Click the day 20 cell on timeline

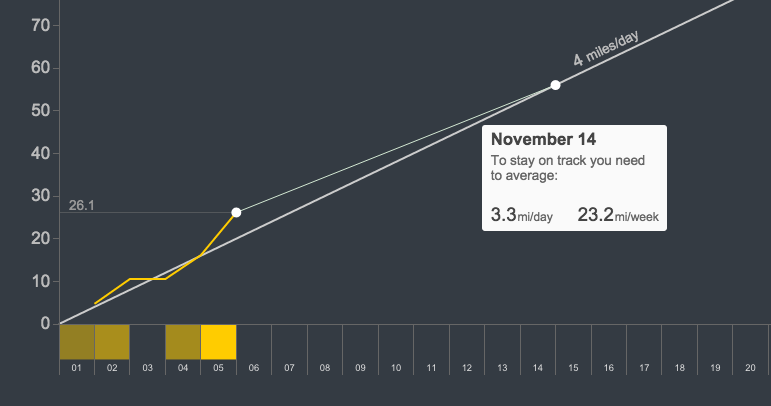pyautogui.click(x=750, y=342)
